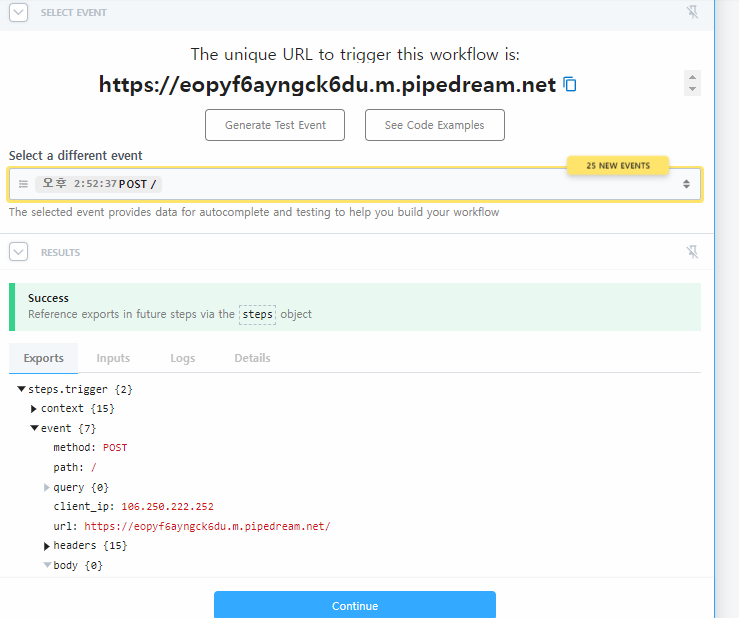
Task: Select the method: POST value
Action: 115,447
